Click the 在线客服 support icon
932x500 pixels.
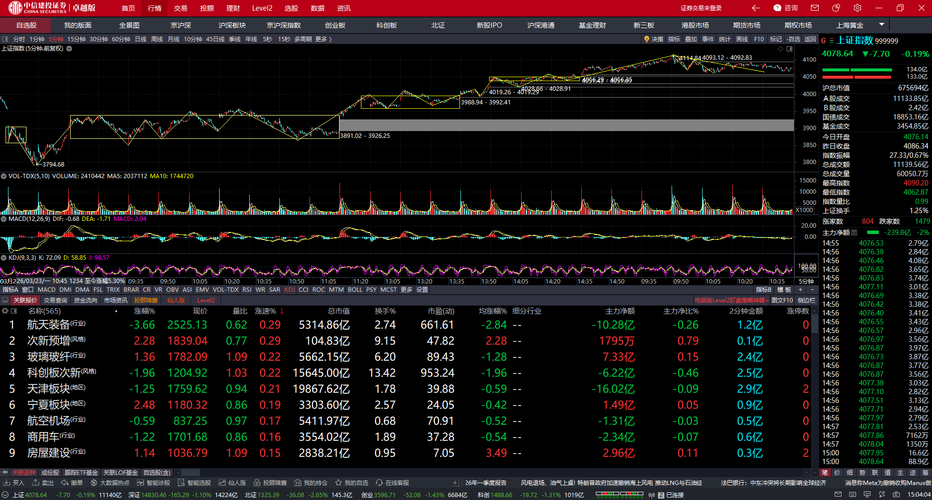coord(394,482)
